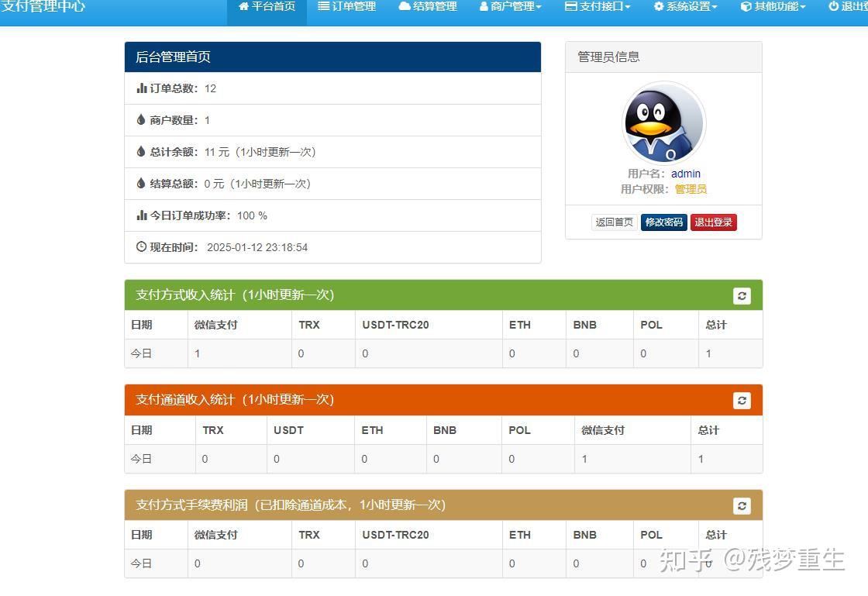Viewport: 868px width, 596px height.
Task: Switch to the 订单管理 menu item
Action: click(x=346, y=7)
